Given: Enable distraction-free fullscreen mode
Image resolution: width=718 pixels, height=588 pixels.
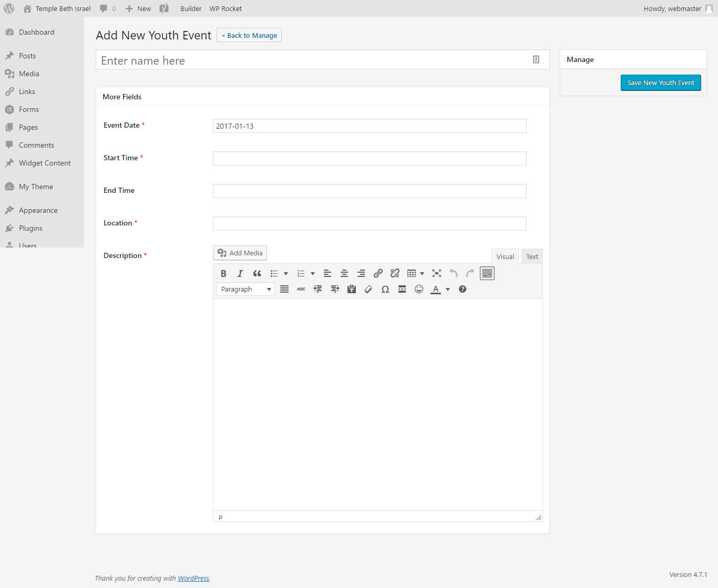Looking at the screenshot, I should [x=437, y=273].
